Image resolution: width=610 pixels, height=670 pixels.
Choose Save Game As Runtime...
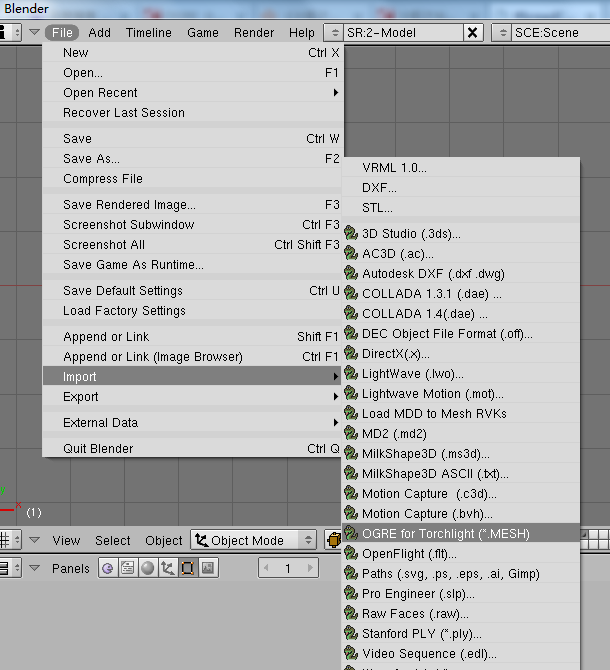click(x=193, y=264)
